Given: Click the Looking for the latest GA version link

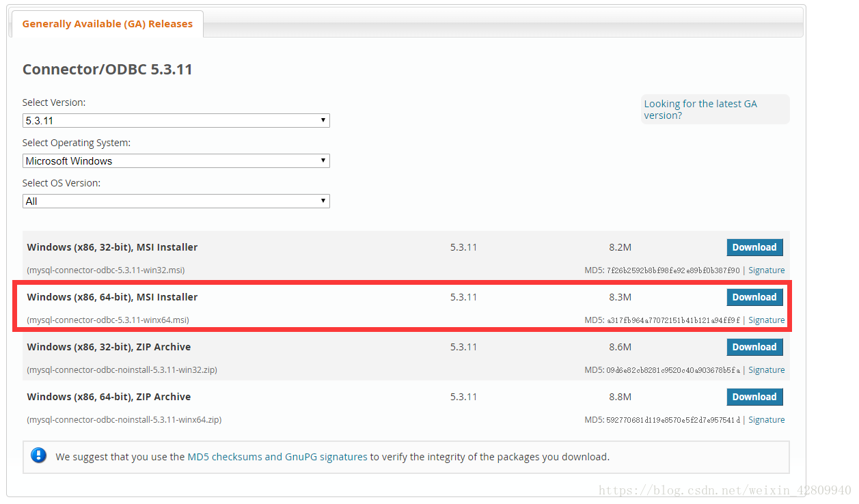Looking at the screenshot, I should (x=700, y=109).
